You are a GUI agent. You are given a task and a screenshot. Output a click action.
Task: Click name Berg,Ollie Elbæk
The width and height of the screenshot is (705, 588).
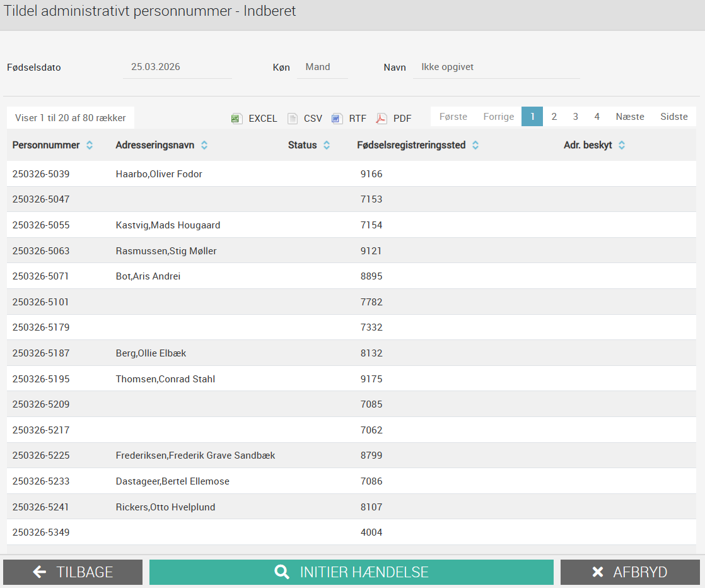pos(151,353)
